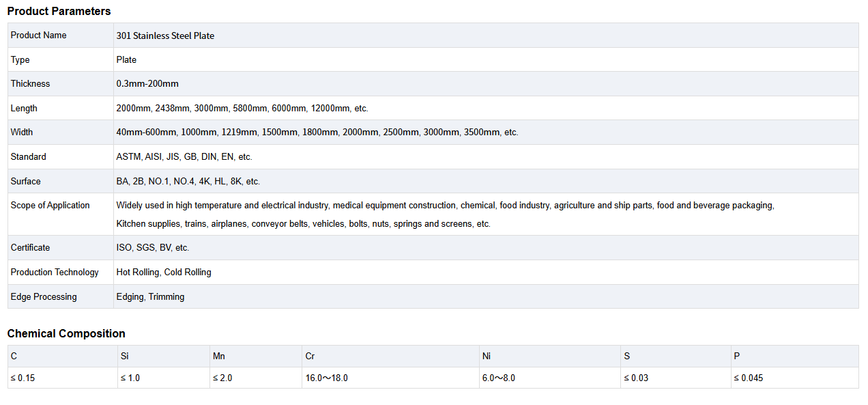868x405 pixels.
Task: Click the Thickness row label
Action: [x=30, y=83]
